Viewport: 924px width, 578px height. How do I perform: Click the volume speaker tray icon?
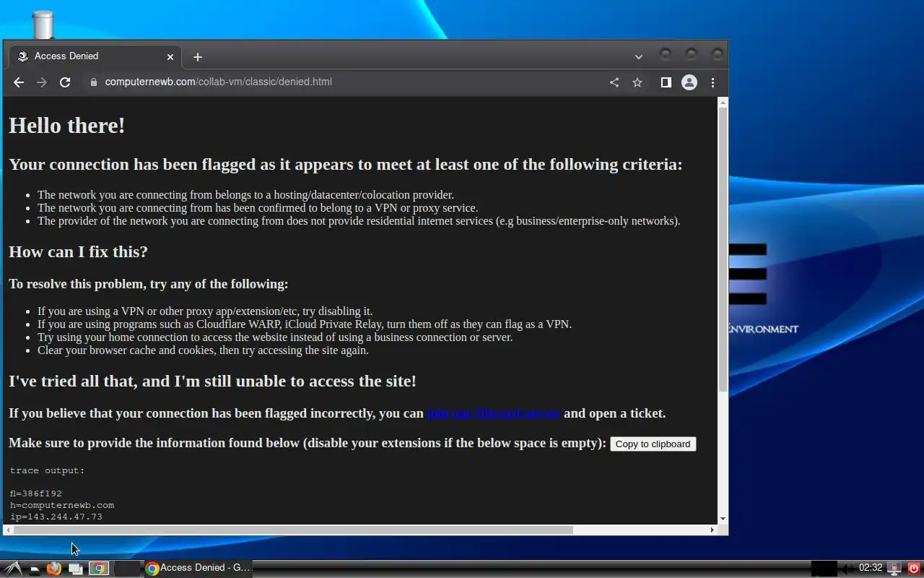(x=847, y=569)
